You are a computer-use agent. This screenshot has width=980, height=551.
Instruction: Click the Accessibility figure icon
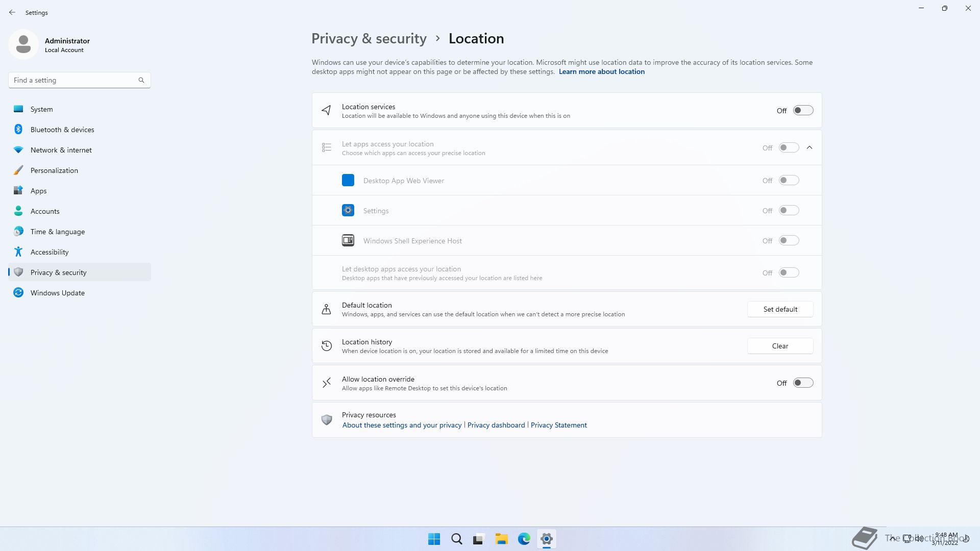coord(18,252)
